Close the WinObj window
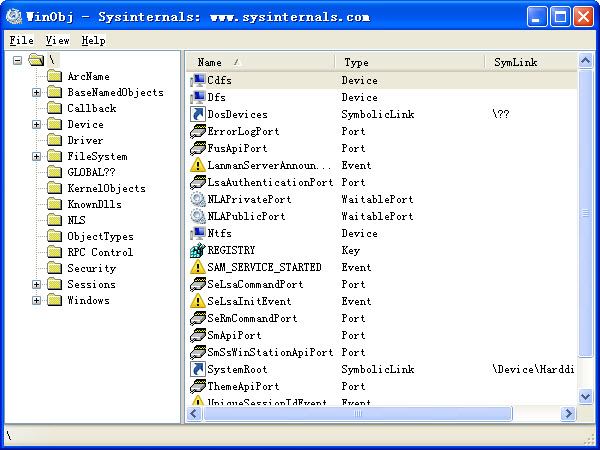 point(583,16)
